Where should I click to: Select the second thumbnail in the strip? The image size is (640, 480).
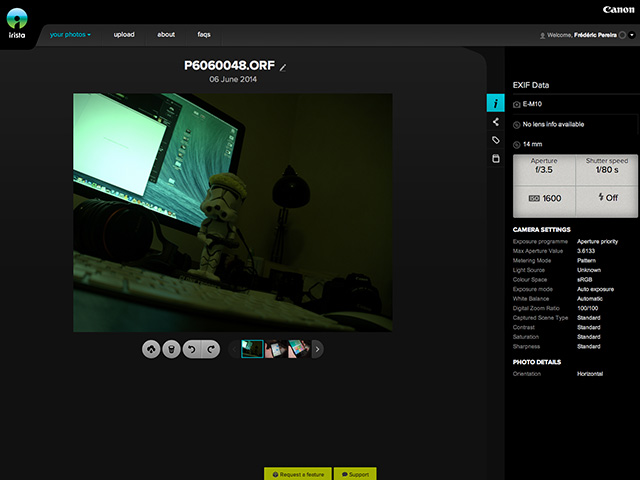click(276, 349)
